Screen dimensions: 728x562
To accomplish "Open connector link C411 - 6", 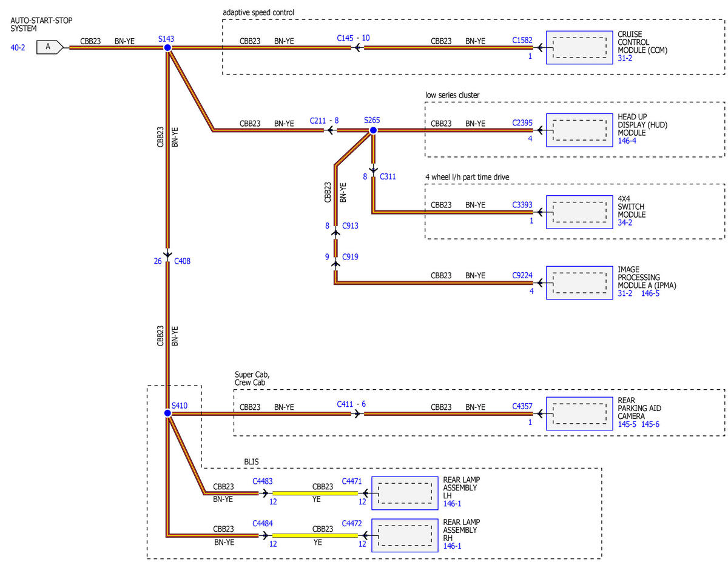I will pos(352,404).
